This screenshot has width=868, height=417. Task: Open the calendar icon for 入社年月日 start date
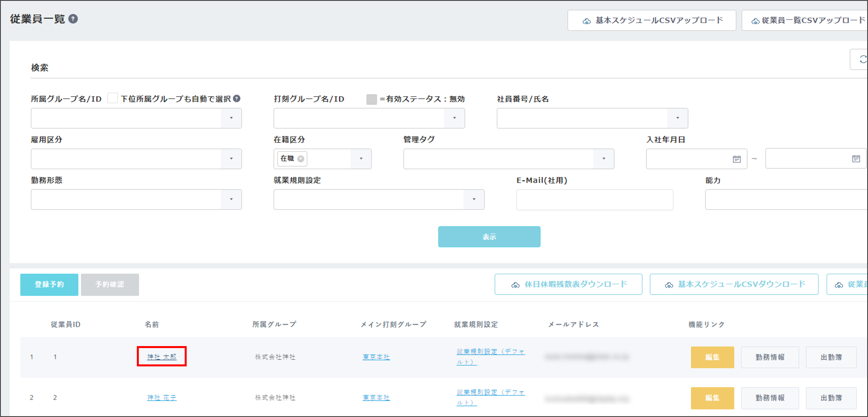pyautogui.click(x=737, y=159)
